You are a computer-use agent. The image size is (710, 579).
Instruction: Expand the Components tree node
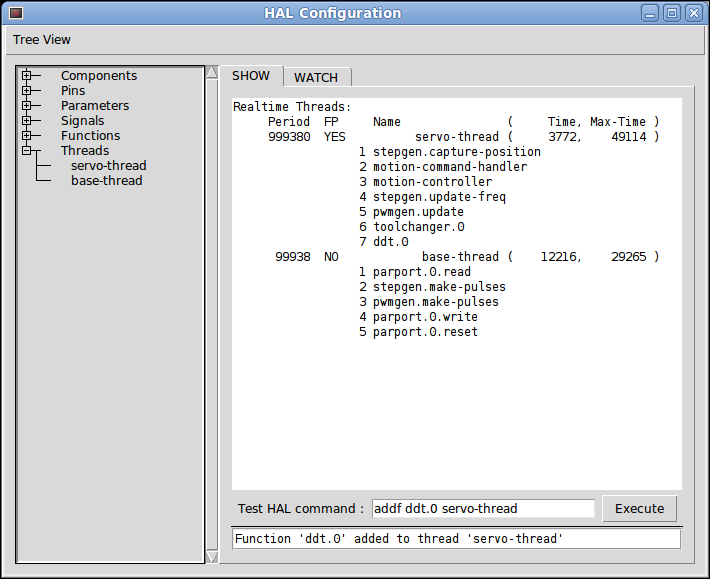pos(26,76)
